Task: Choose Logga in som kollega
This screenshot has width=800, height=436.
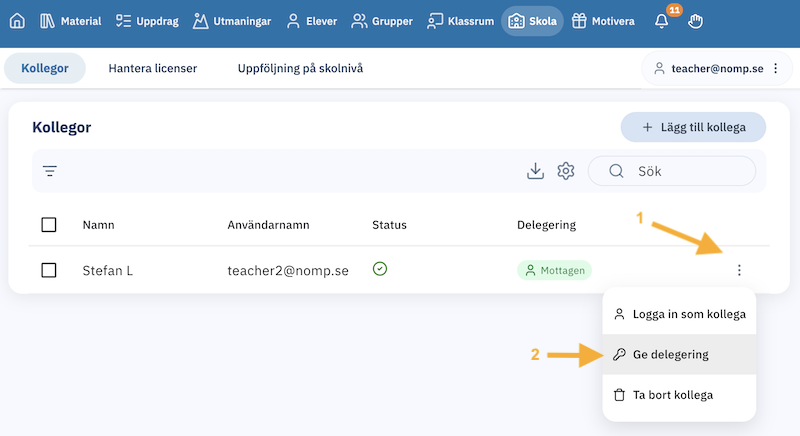Action: (x=679, y=314)
